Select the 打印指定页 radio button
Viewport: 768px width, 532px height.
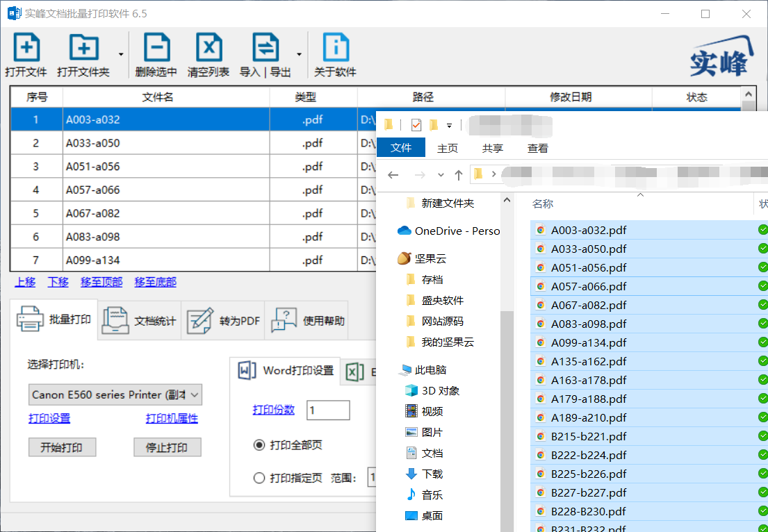coord(259,478)
